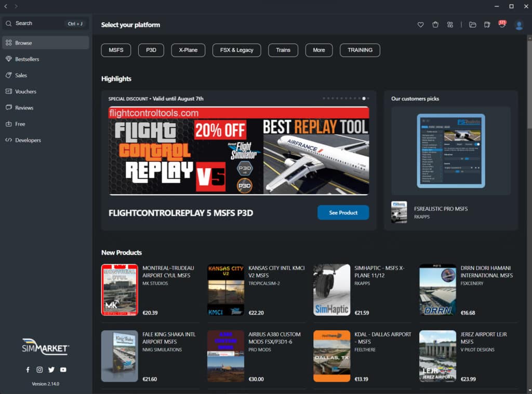Image resolution: width=532 pixels, height=394 pixels.
Task: Open the shopping basket icon
Action: pos(435,25)
